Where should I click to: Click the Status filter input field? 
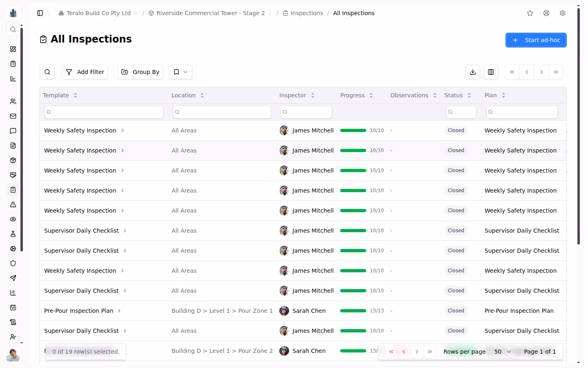coord(461,112)
